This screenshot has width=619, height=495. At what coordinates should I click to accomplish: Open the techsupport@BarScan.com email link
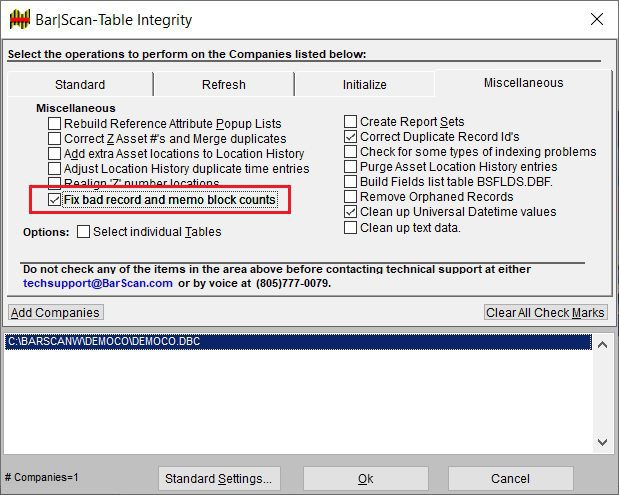coord(98,283)
